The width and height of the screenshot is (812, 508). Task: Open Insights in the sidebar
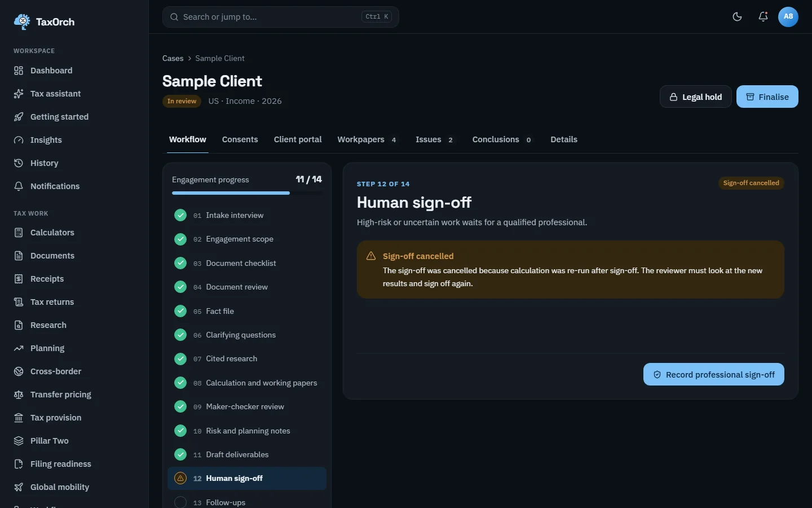[74, 140]
